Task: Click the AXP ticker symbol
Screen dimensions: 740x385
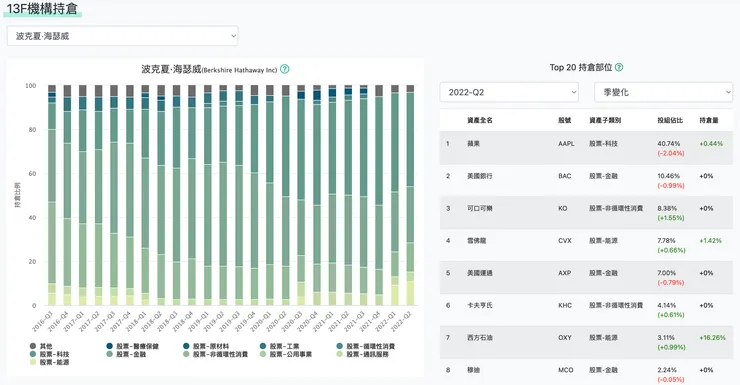Action: pos(564,273)
